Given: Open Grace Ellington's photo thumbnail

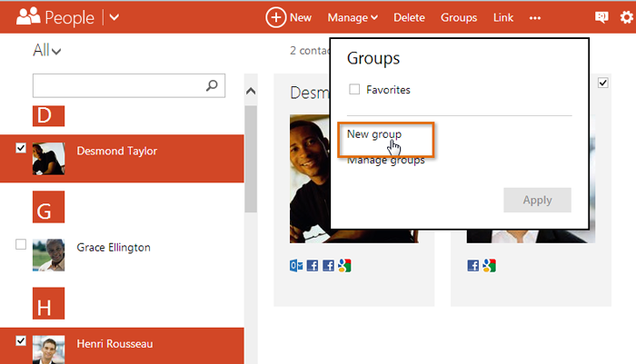Looking at the screenshot, I should point(48,255).
